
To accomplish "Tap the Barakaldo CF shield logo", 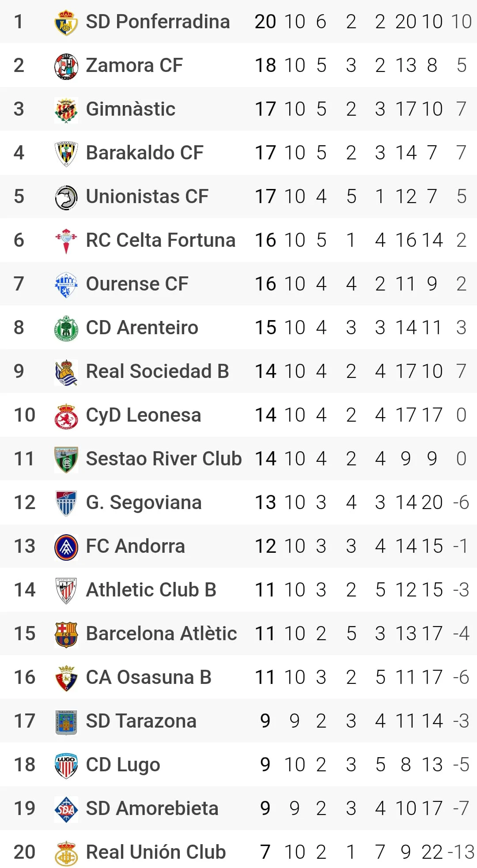I will [x=66, y=153].
